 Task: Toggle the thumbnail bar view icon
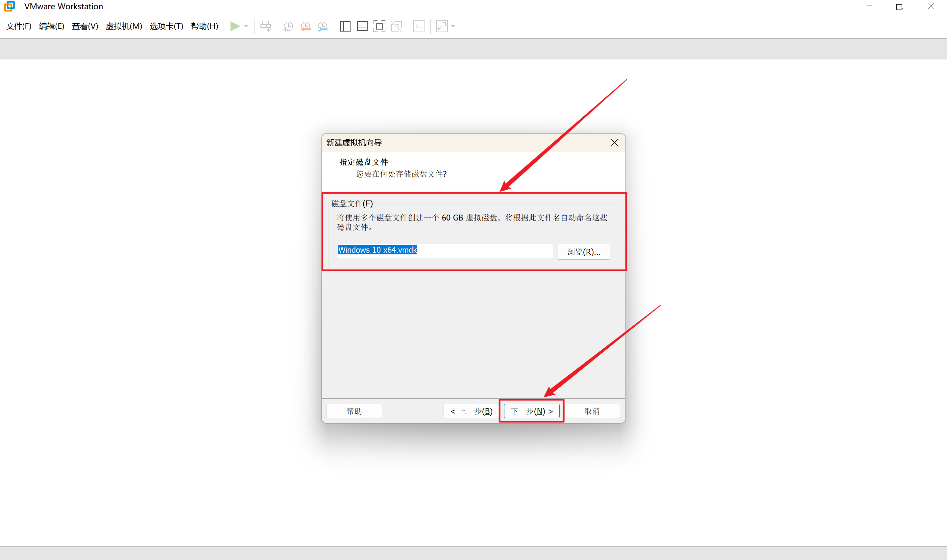[x=362, y=26]
